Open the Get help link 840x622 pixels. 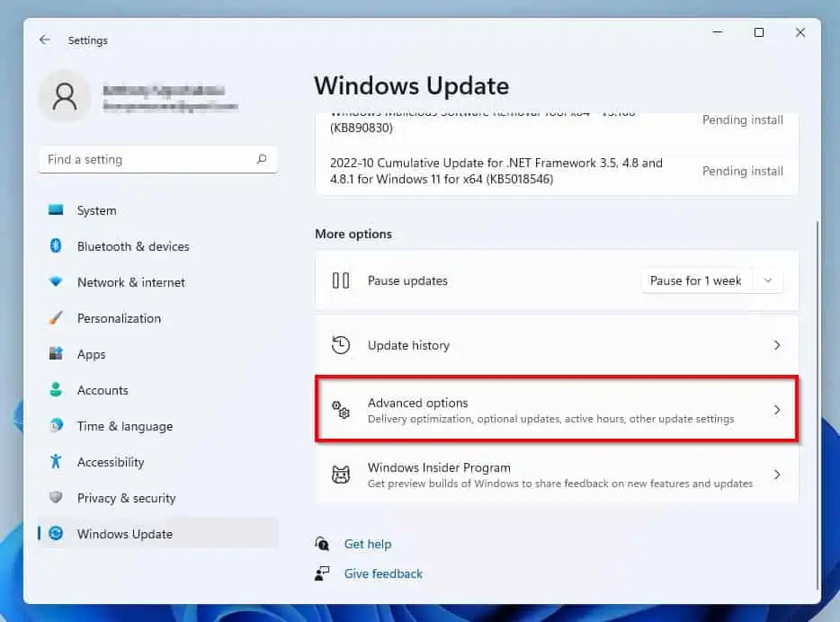[x=368, y=544]
